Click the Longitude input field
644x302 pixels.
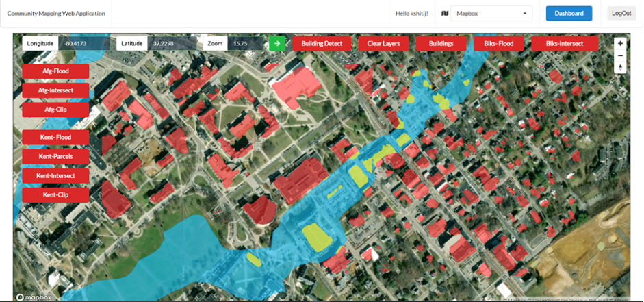tap(83, 43)
